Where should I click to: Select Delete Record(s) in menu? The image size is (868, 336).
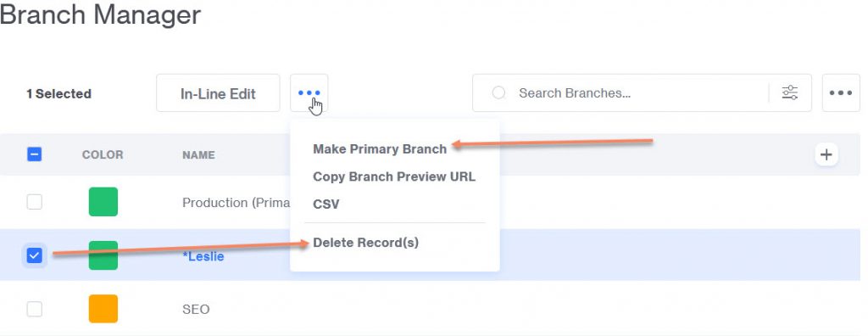click(x=366, y=243)
